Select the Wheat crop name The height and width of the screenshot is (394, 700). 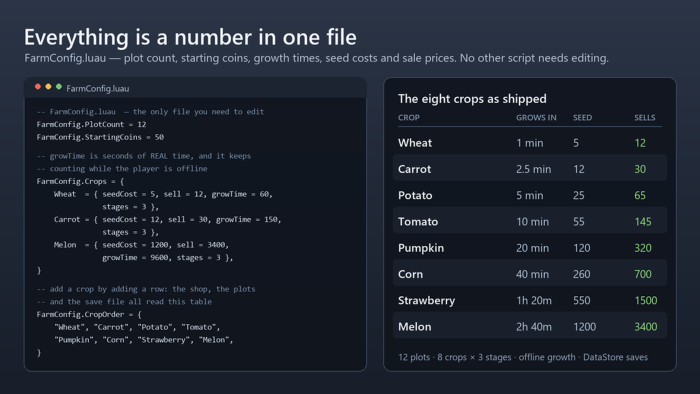(x=415, y=143)
